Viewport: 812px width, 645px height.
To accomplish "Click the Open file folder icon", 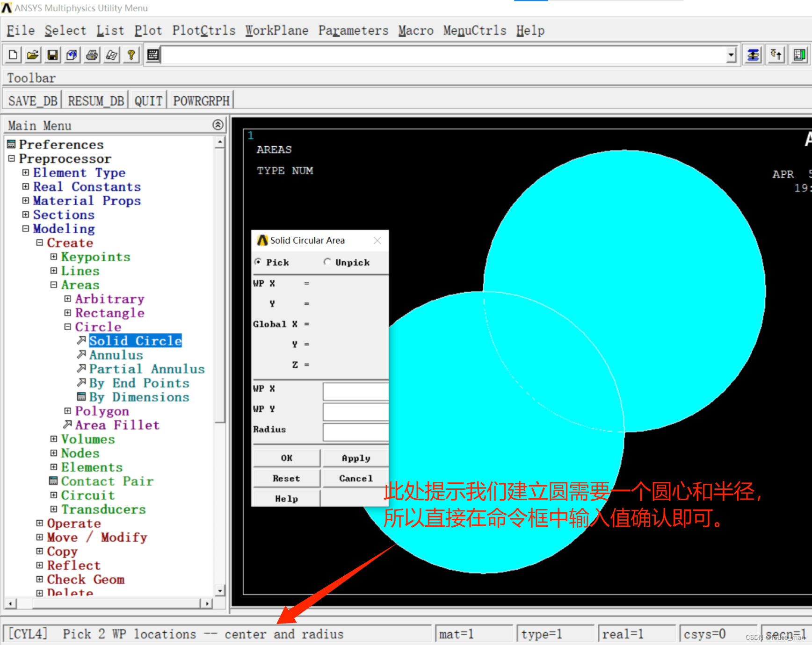I will (32, 54).
